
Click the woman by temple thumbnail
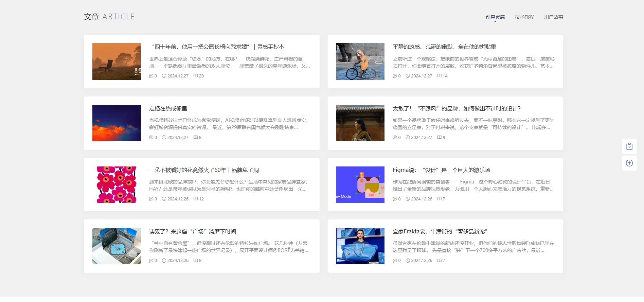pos(360,123)
